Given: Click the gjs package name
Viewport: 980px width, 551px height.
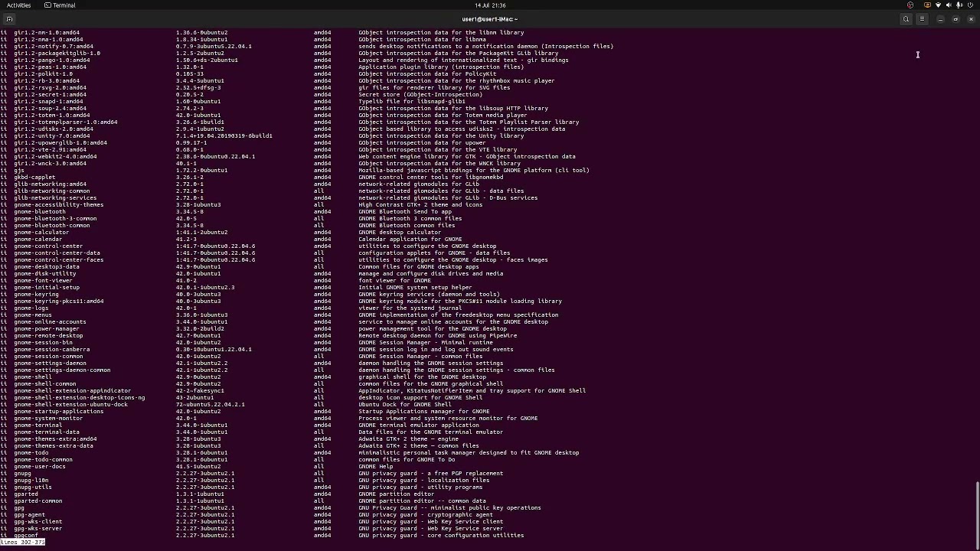Looking at the screenshot, I should [x=18, y=171].
